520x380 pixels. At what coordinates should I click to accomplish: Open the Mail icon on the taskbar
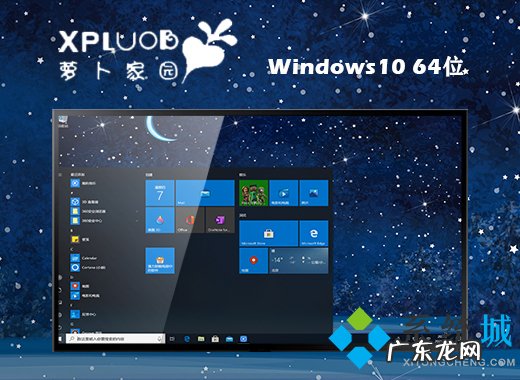click(229, 339)
